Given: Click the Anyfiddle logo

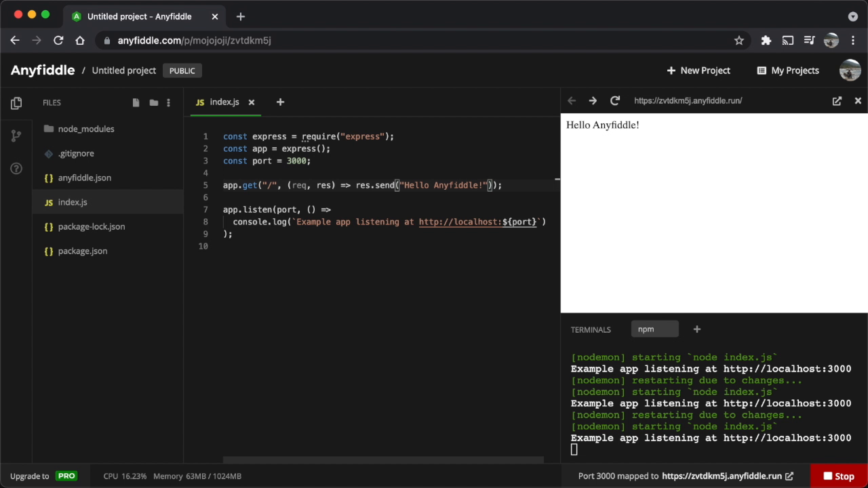Looking at the screenshot, I should pos(43,70).
